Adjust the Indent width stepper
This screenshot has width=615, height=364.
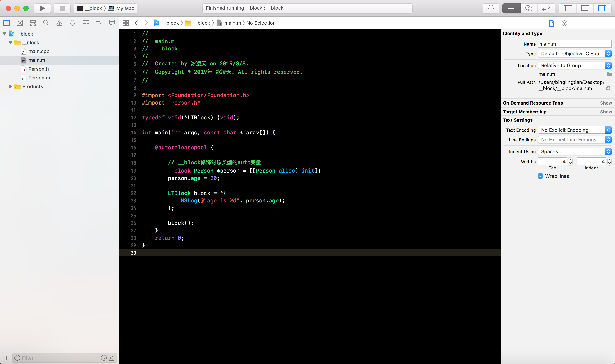click(609, 162)
